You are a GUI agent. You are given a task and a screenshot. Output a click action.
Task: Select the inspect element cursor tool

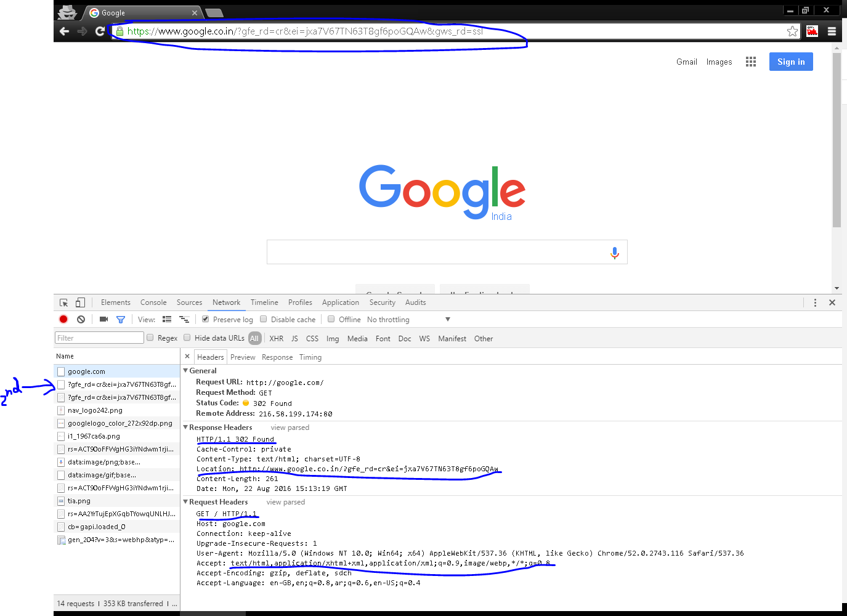coord(63,302)
